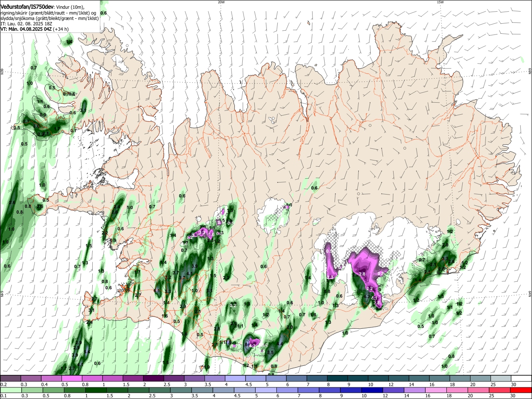Click the rigning/skúrir description line

(x=48, y=13)
